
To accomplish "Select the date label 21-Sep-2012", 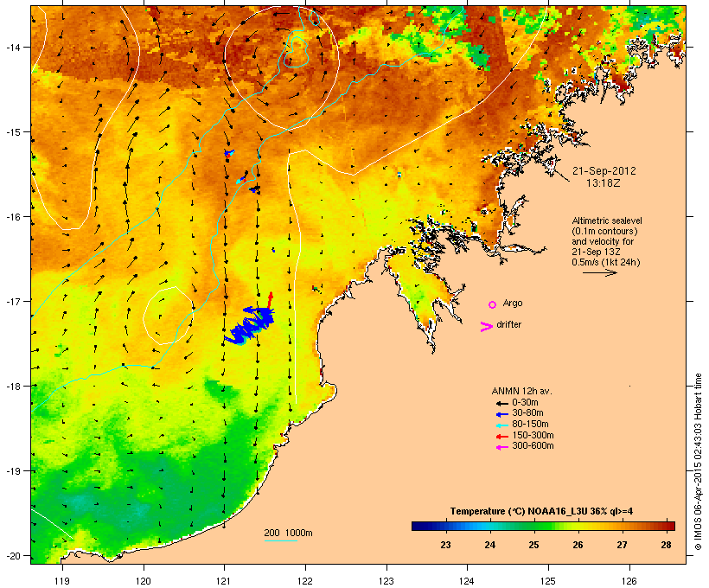I will click(x=604, y=171).
